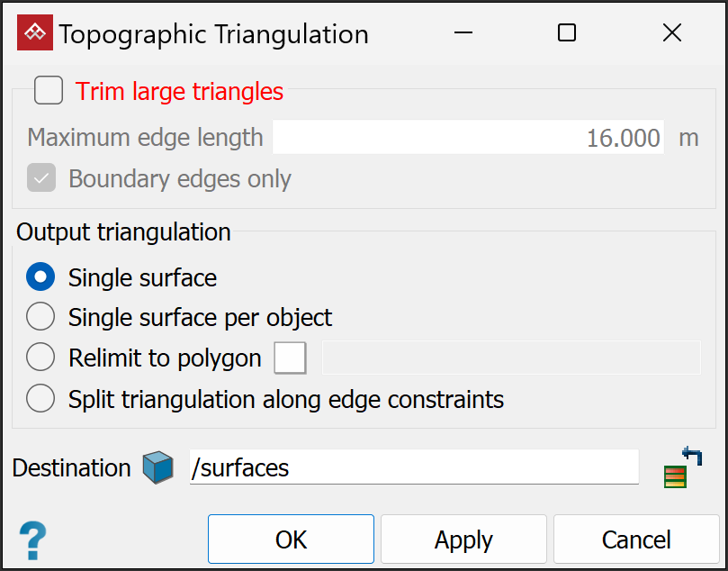Image resolution: width=728 pixels, height=571 pixels.
Task: Click the destination browse icon with arrow
Action: coord(682,467)
